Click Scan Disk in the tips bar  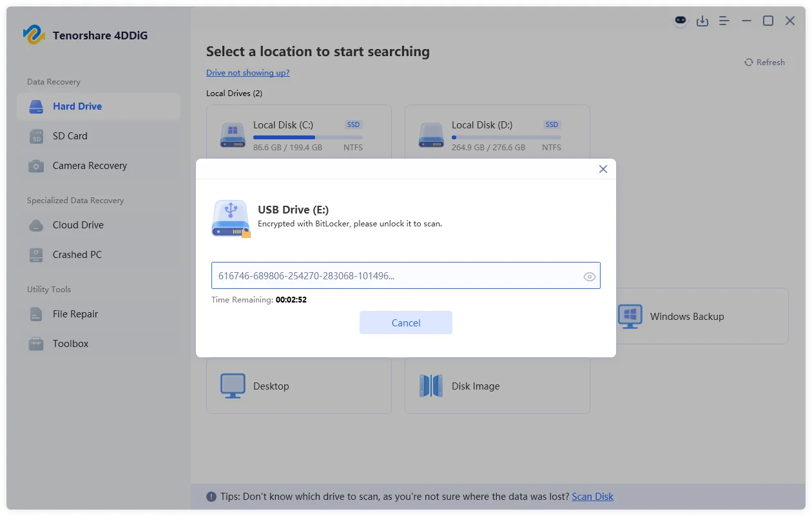coord(592,496)
